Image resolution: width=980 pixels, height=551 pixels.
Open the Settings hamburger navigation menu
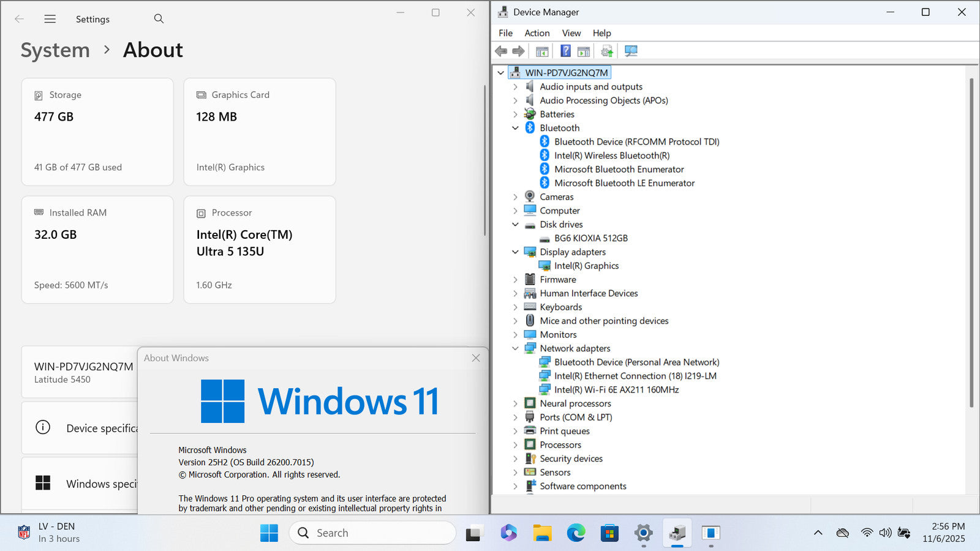(x=50, y=19)
